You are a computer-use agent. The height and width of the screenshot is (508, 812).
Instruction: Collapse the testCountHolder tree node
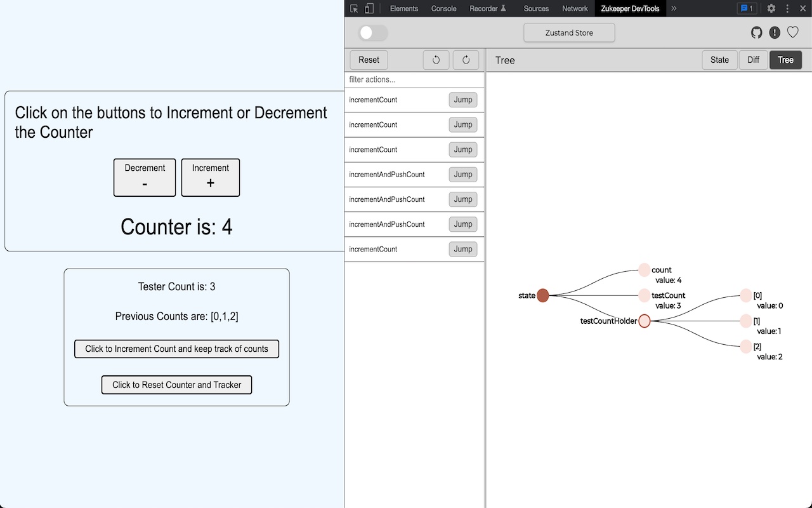point(645,321)
